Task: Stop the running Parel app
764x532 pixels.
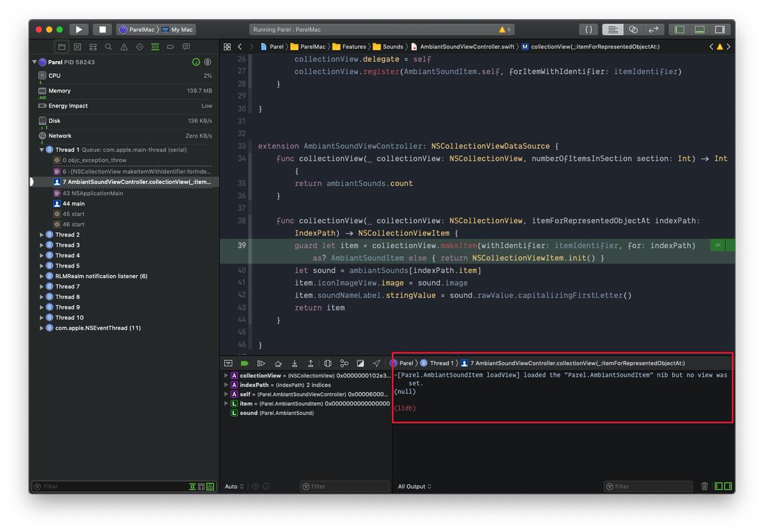Action: pyautogui.click(x=102, y=29)
